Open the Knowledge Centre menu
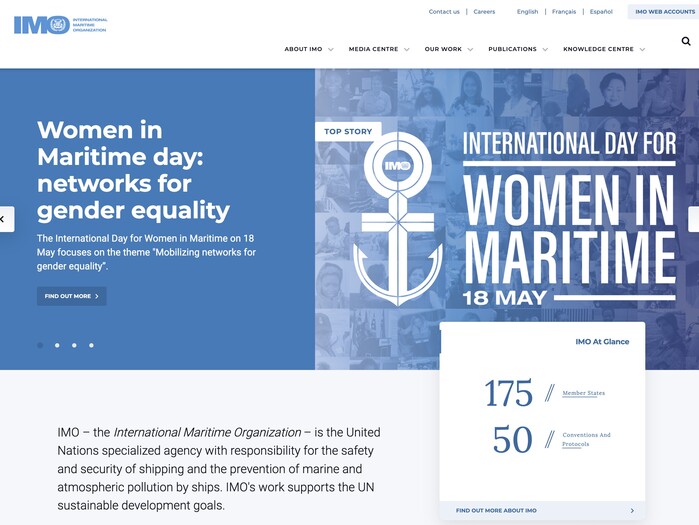The image size is (699, 525). [x=598, y=49]
